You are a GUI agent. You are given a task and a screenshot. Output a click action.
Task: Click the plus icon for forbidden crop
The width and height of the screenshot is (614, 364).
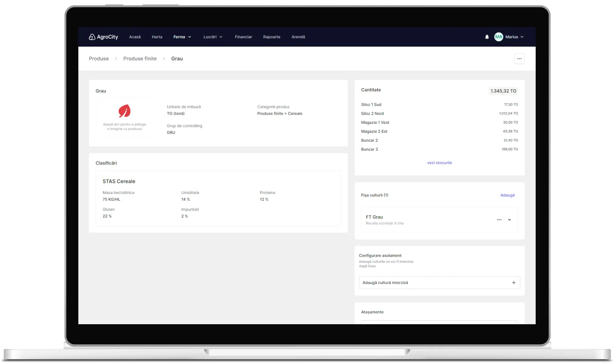pos(514,283)
